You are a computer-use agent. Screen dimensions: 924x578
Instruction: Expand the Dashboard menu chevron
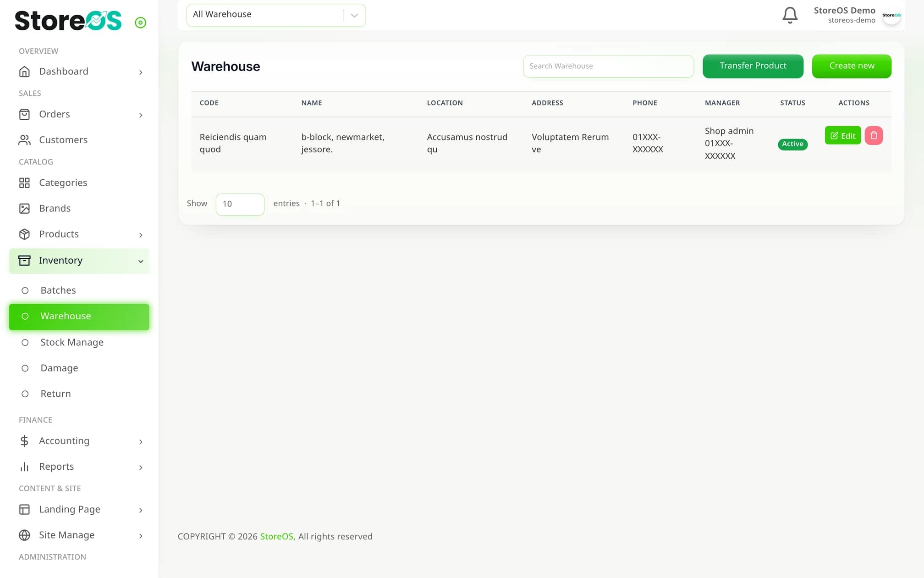point(141,72)
